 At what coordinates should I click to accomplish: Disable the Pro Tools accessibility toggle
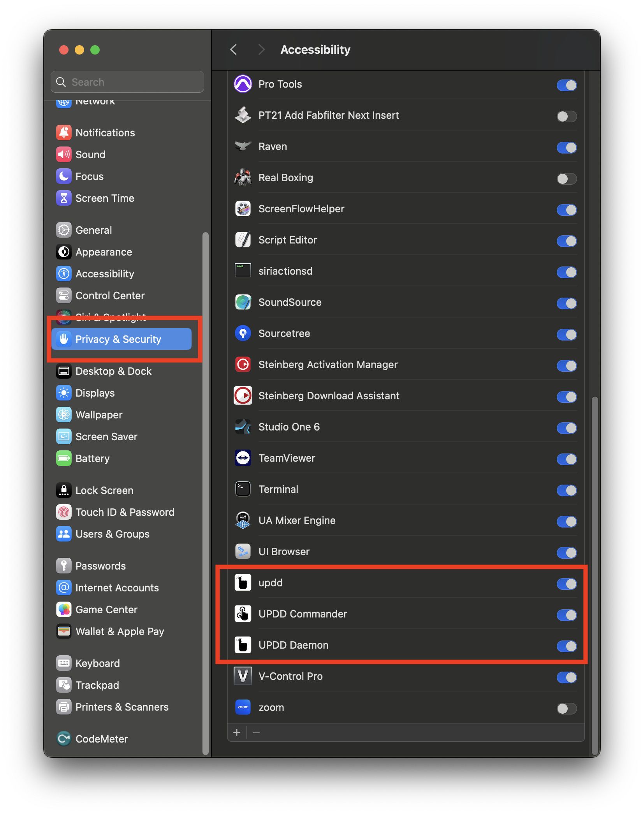point(567,85)
